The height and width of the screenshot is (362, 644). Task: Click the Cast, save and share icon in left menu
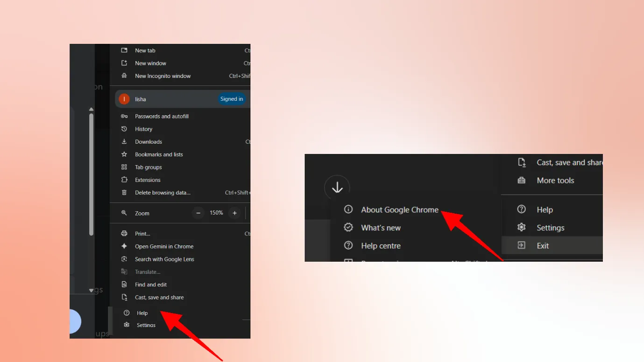(124, 297)
